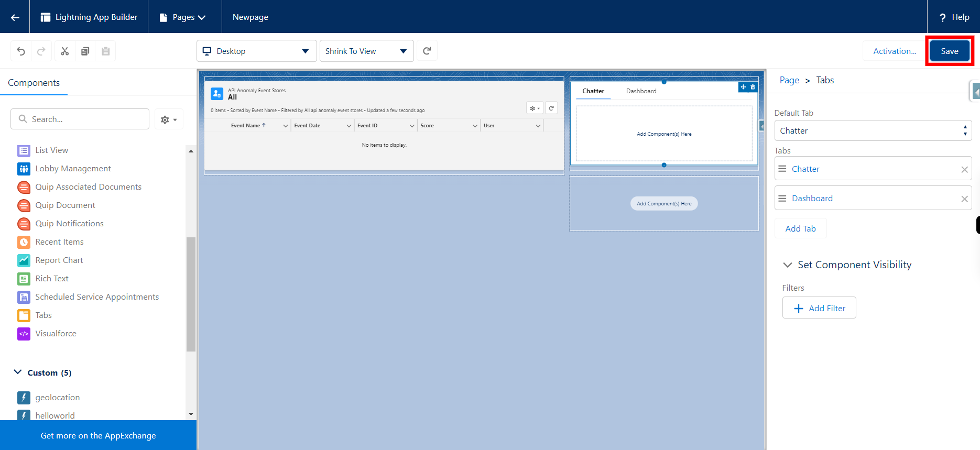
Task: Click the canvas refresh icon
Action: click(427, 51)
